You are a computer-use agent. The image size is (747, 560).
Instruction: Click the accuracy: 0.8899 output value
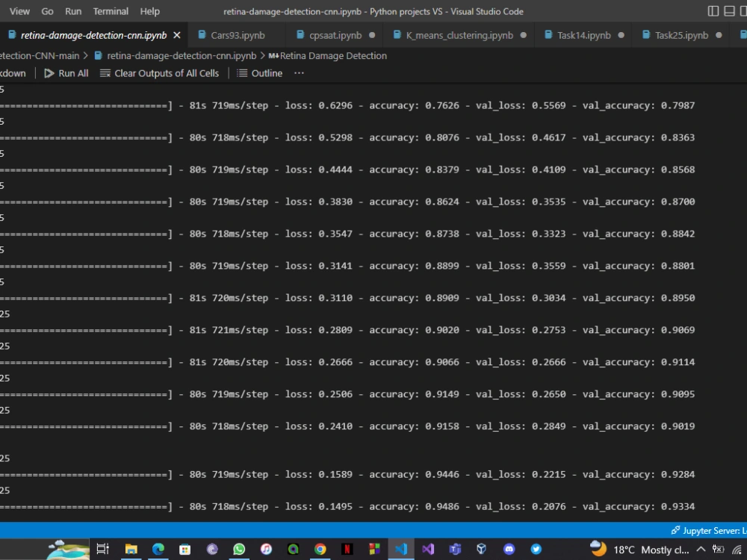[414, 266]
